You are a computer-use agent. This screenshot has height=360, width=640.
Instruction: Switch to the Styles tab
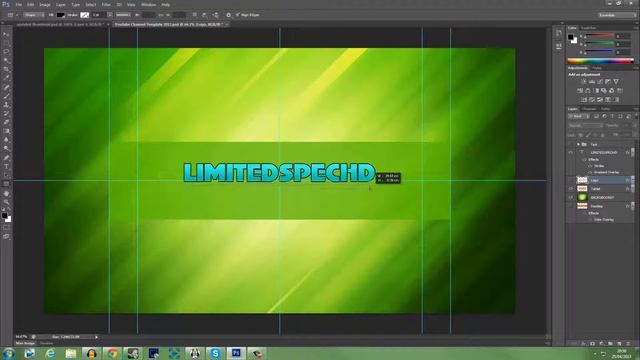(597, 68)
